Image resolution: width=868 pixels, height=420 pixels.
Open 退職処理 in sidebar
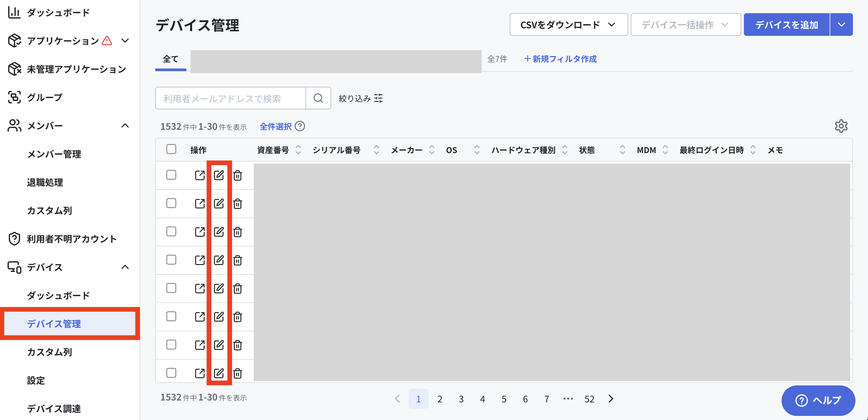pos(45,182)
